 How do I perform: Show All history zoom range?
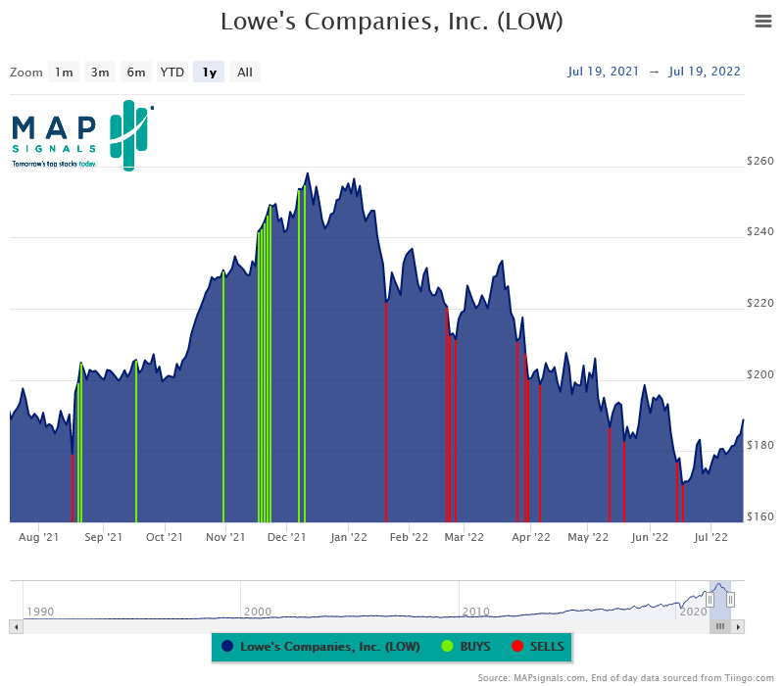pos(244,72)
